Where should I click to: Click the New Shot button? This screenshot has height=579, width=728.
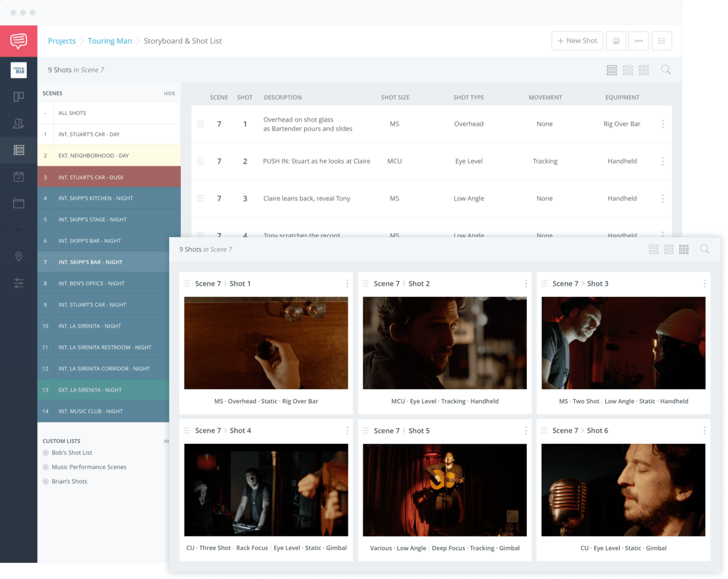tap(577, 41)
